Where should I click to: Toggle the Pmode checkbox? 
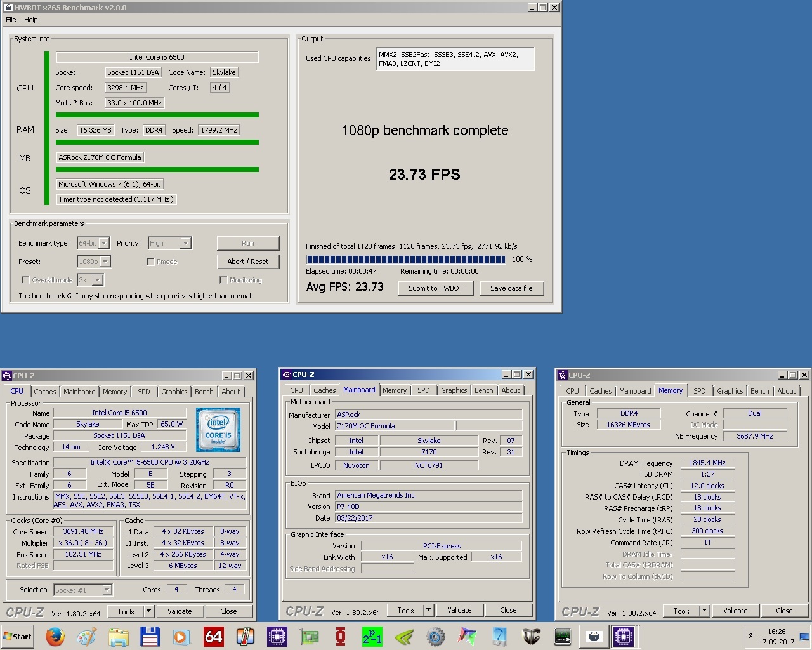tap(150, 262)
